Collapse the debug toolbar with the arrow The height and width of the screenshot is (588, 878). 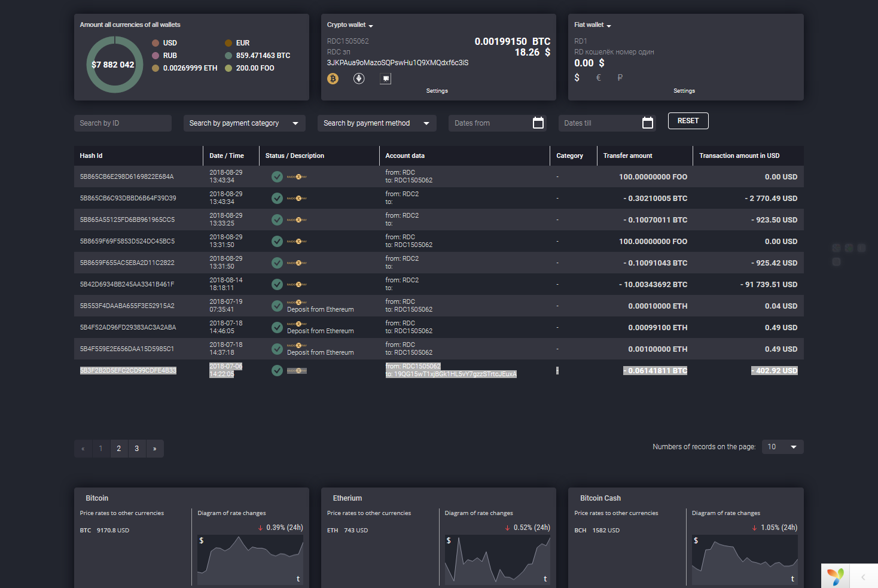863,577
